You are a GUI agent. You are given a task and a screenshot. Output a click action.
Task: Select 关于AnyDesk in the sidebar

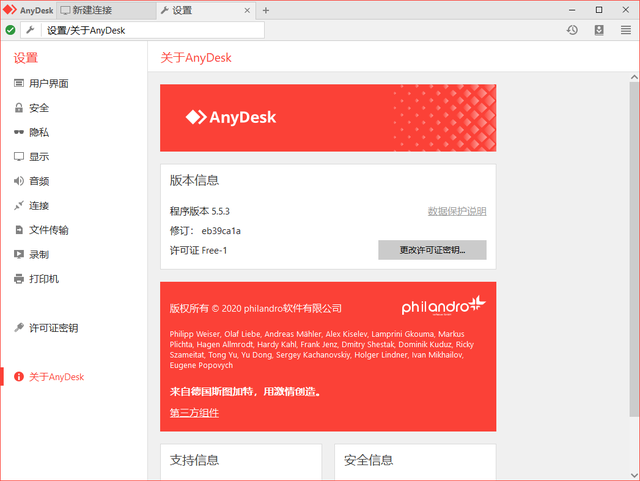coord(56,377)
